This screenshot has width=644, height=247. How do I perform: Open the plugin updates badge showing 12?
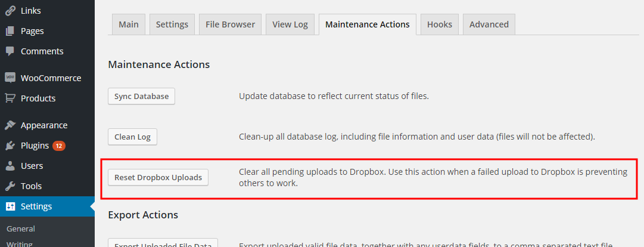[x=59, y=146]
